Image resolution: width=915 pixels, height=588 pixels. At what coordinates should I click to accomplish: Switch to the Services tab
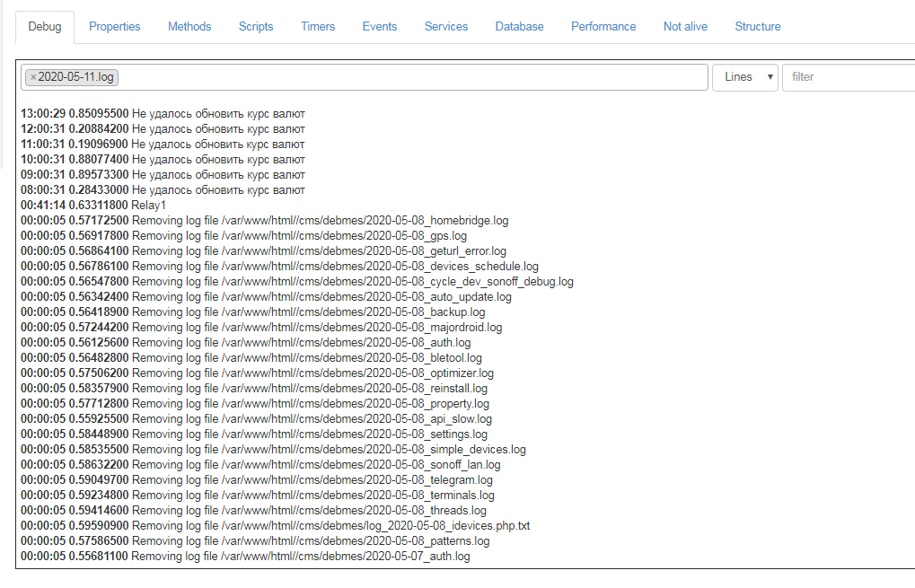pos(446,27)
